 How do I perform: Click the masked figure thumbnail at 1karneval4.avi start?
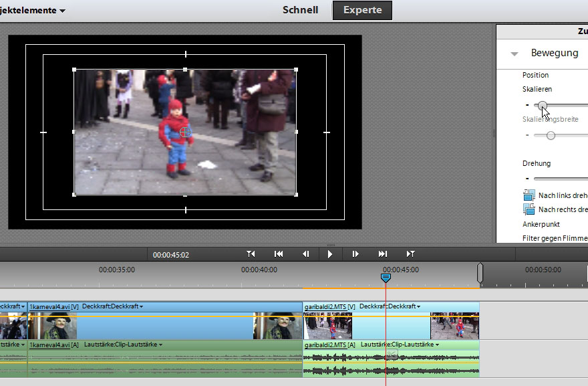pos(53,326)
